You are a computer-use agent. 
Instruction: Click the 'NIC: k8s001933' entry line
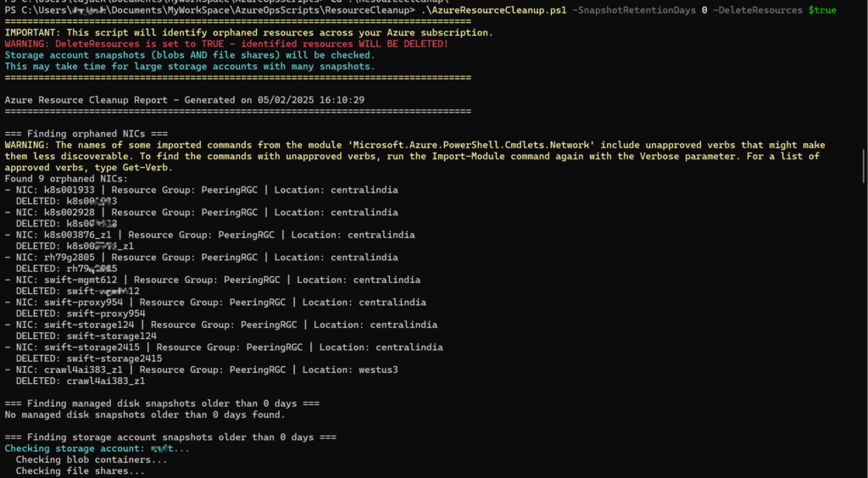point(201,191)
